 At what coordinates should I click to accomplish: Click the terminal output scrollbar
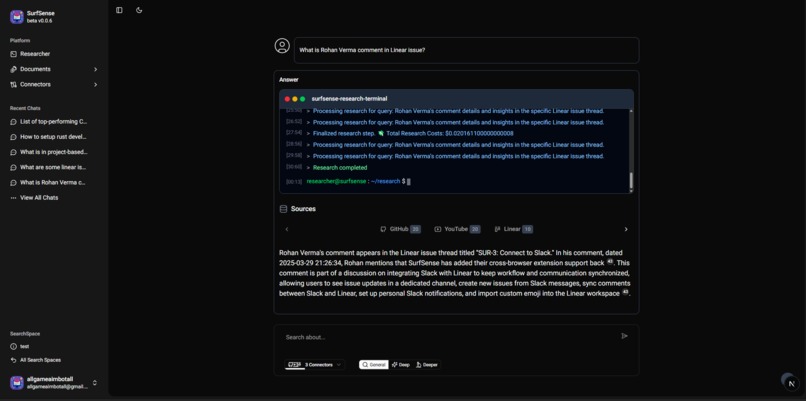click(x=631, y=180)
